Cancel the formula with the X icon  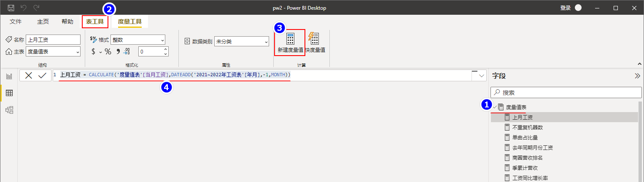pyautogui.click(x=29, y=75)
